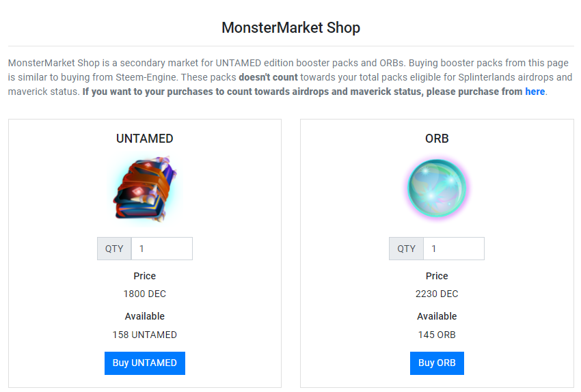Open the 'here' purchase link
This screenshot has height=392, width=581.
tap(535, 92)
